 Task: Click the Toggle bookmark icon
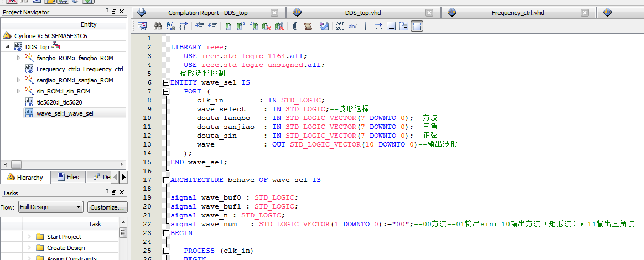tap(228, 26)
